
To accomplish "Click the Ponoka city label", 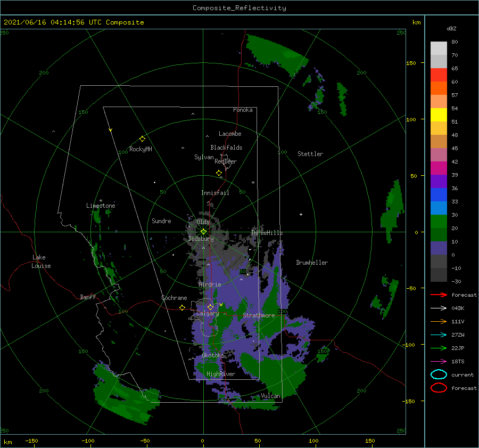I will (x=243, y=110).
